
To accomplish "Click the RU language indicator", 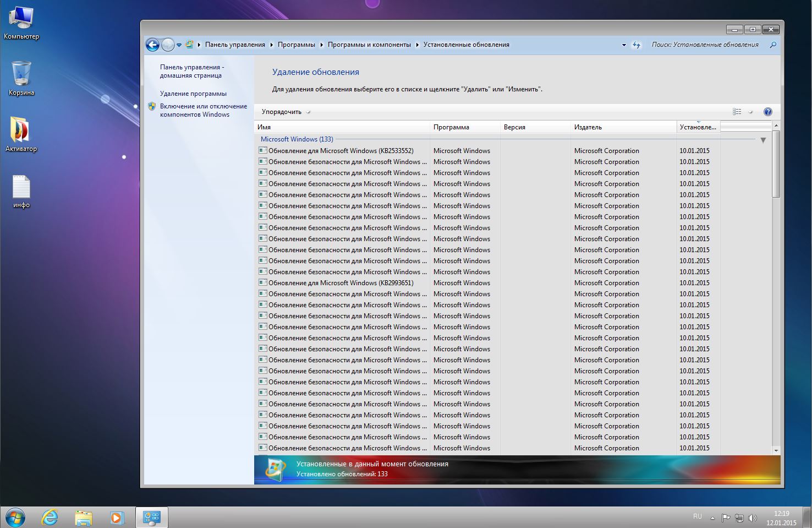I will (698, 516).
